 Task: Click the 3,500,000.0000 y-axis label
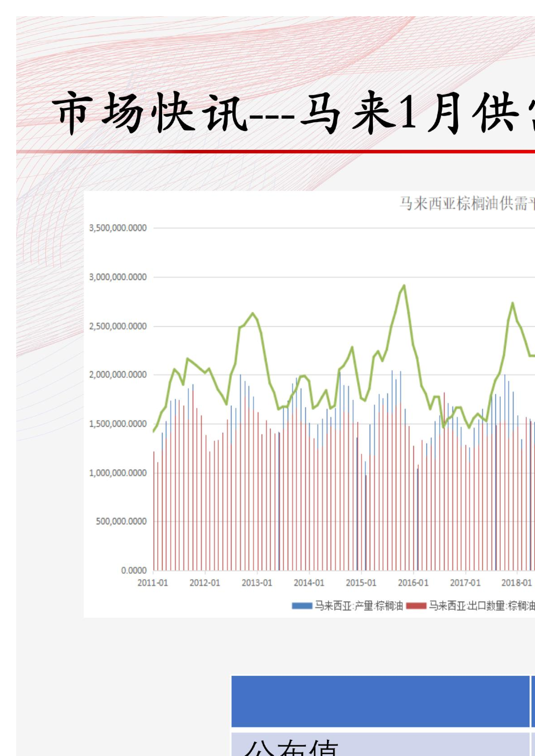[118, 228]
